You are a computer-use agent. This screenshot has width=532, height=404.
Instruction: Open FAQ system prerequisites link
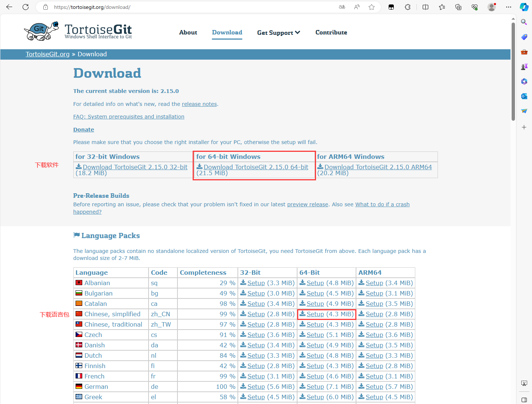129,117
